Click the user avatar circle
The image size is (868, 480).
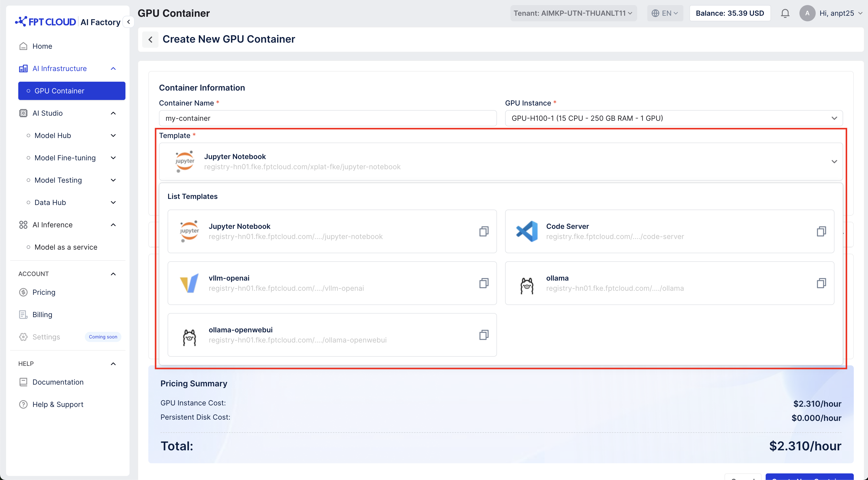[x=807, y=13]
